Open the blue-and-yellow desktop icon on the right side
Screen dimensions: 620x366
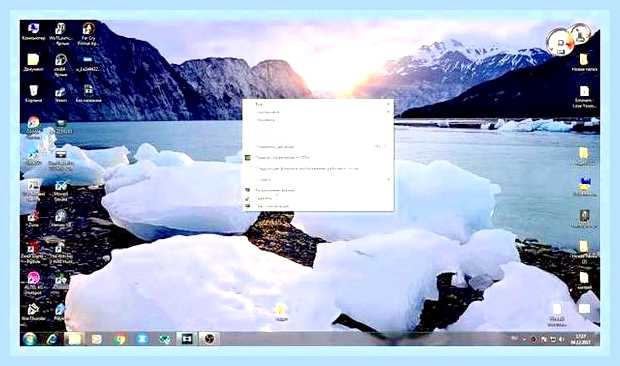pyautogui.click(x=584, y=187)
